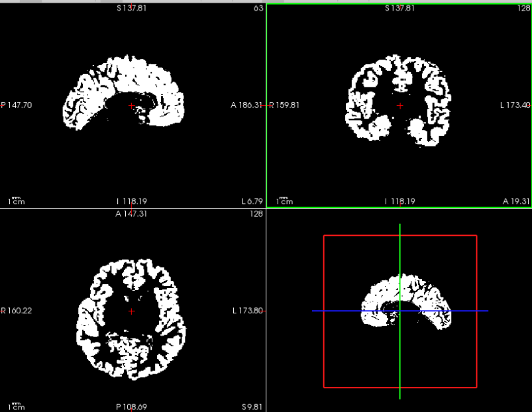Click the gray toolbar strip at the top
The height and width of the screenshot is (412, 532).
[x=265, y=2]
